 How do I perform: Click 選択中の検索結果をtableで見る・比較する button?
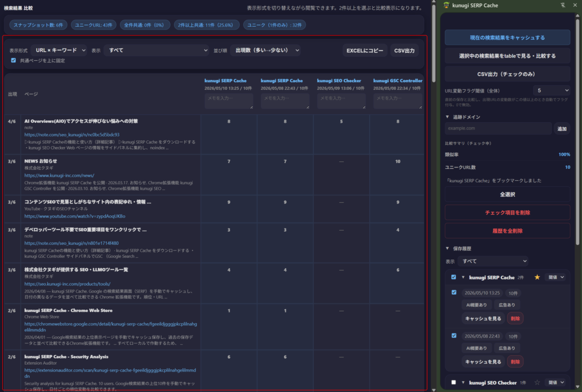[x=508, y=56]
